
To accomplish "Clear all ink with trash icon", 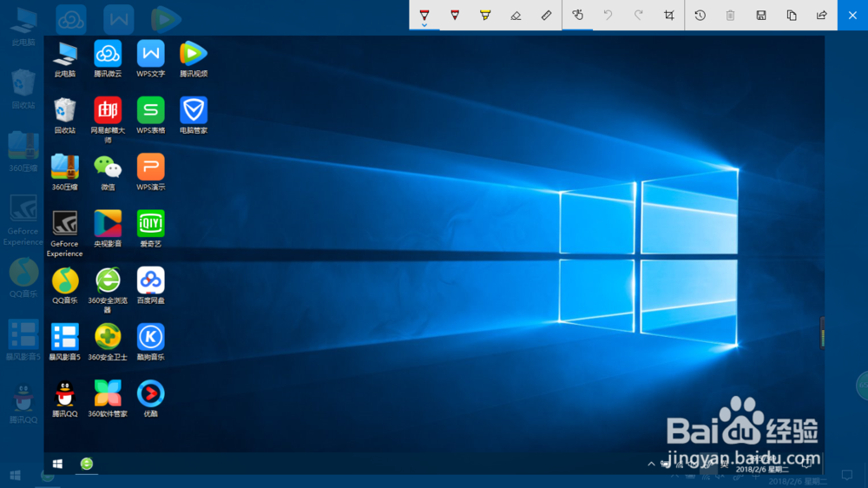I will tap(731, 15).
